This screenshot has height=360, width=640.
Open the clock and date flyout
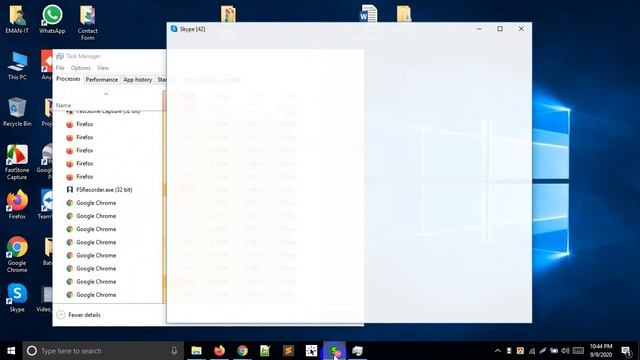601,351
